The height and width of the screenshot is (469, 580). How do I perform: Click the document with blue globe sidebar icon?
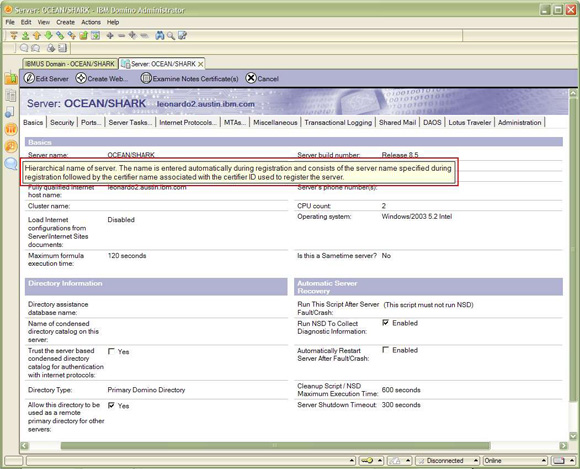[x=11, y=112]
